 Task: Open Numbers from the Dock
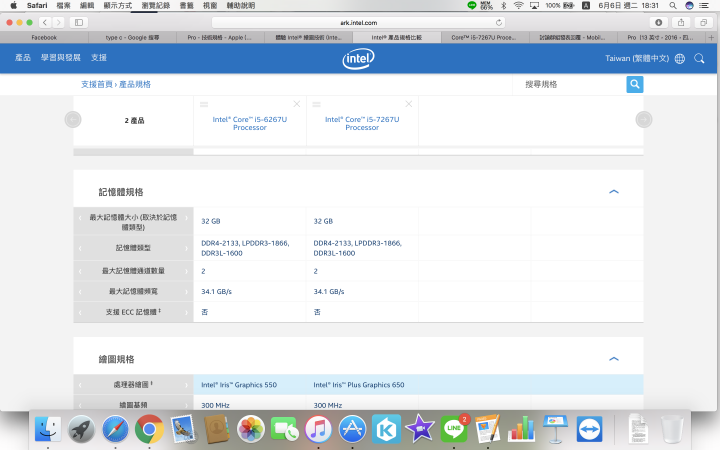point(521,430)
